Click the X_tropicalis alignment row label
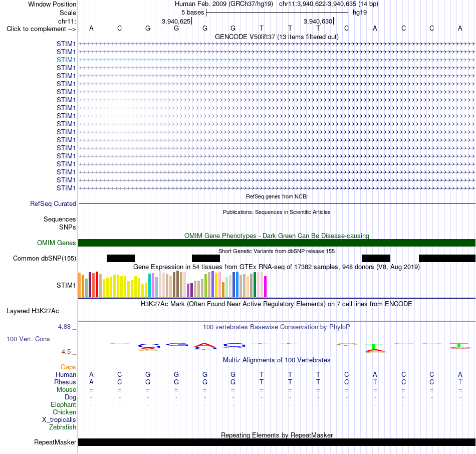Viewport: 476px width, 454px height. tap(59, 420)
